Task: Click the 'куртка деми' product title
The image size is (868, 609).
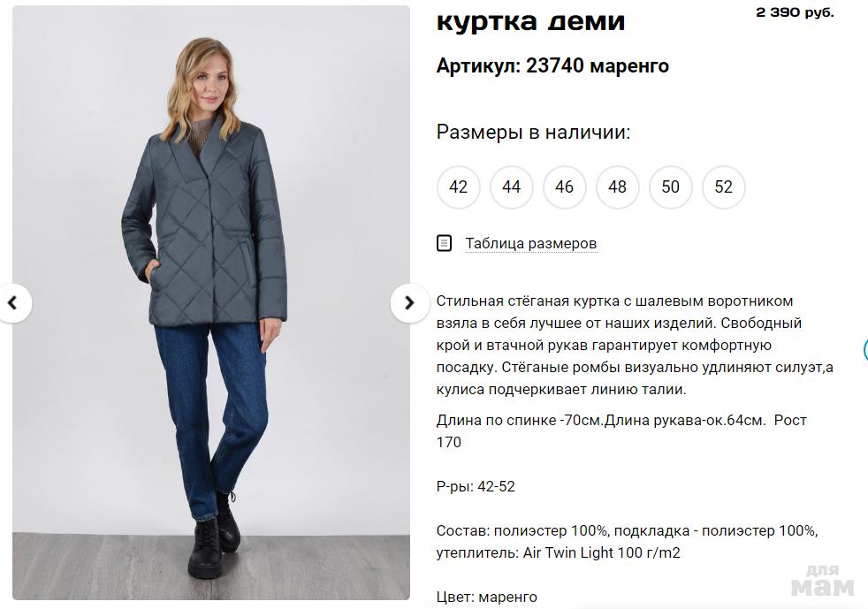Action: point(531,21)
